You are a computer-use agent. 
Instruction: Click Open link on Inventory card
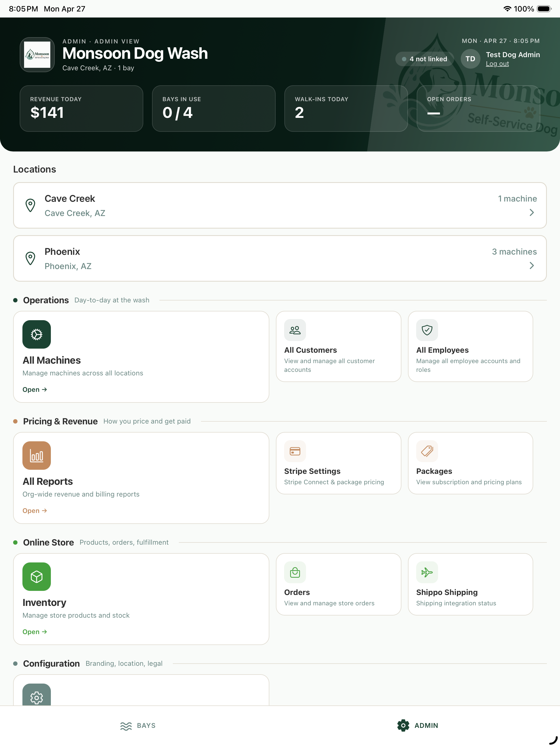click(35, 632)
